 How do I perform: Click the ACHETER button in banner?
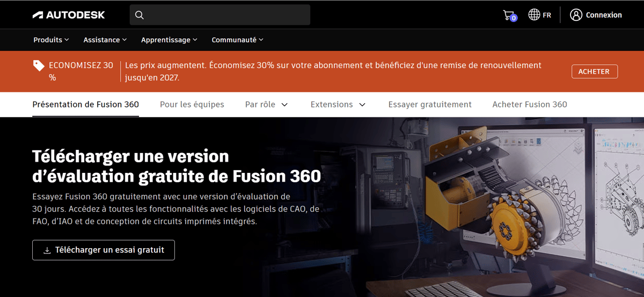[594, 71]
